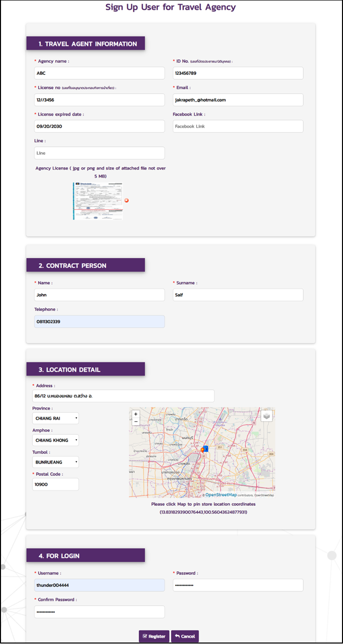Open the Tumbol dropdown showing BUNRUEANG
The height and width of the screenshot is (644, 343).
56,462
